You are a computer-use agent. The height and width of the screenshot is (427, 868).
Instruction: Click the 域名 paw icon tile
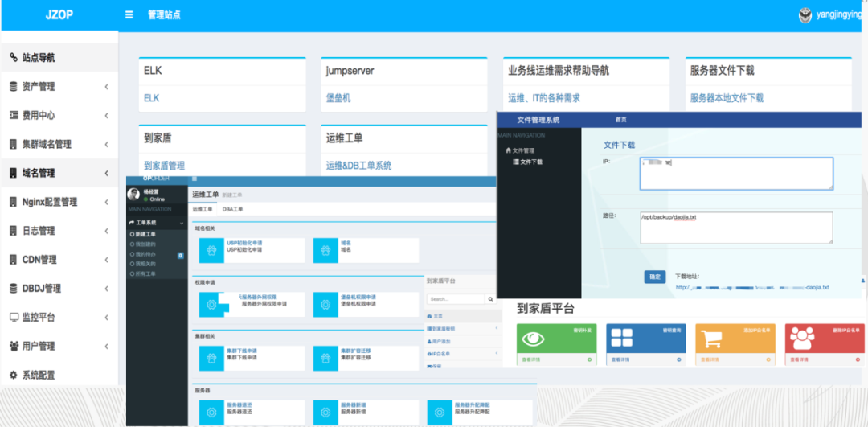pos(325,250)
